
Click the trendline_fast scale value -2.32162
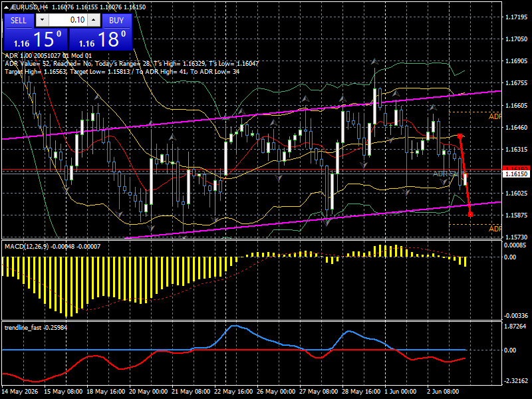[x=515, y=381]
